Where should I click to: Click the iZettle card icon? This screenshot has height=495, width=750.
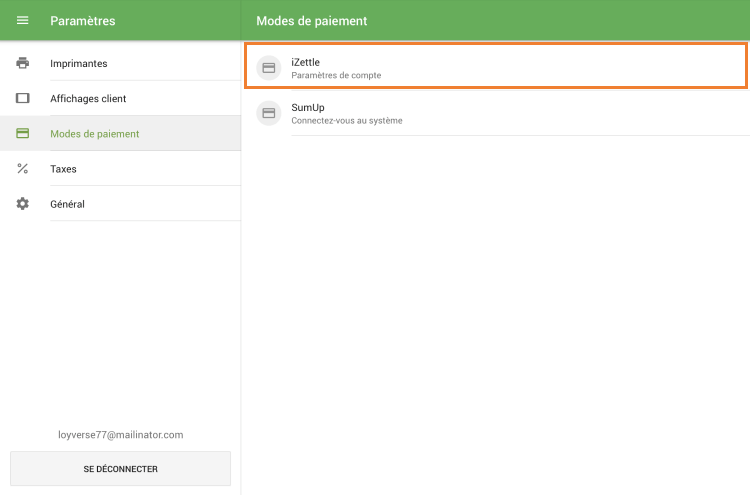click(x=268, y=68)
